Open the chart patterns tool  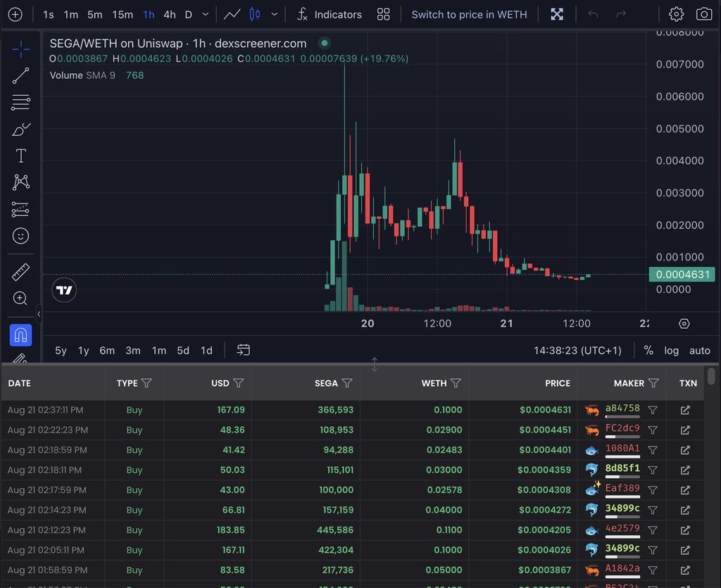(x=20, y=182)
